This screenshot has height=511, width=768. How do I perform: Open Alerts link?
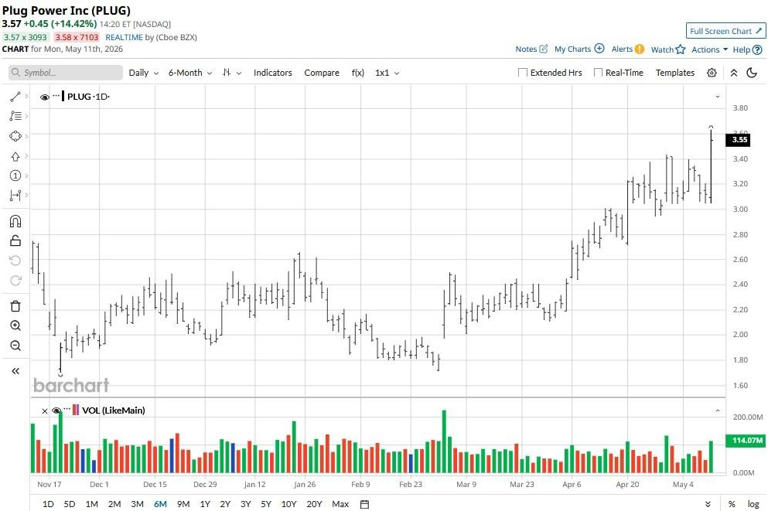point(627,49)
